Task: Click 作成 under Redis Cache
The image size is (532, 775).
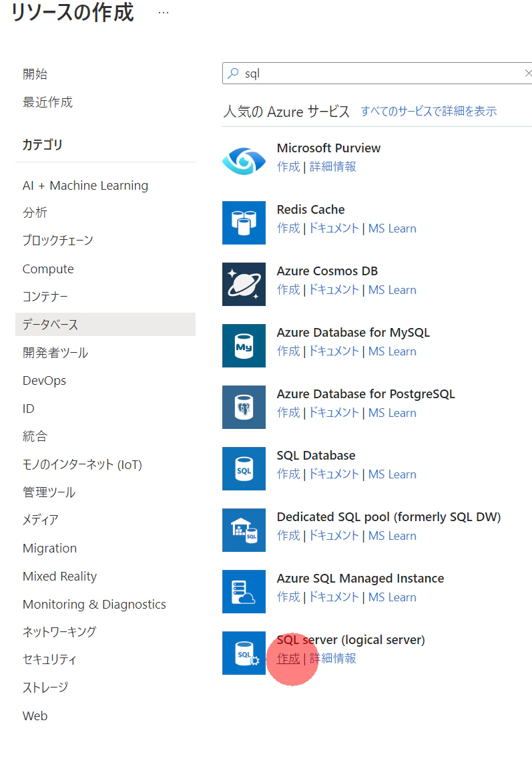Action: coord(288,228)
